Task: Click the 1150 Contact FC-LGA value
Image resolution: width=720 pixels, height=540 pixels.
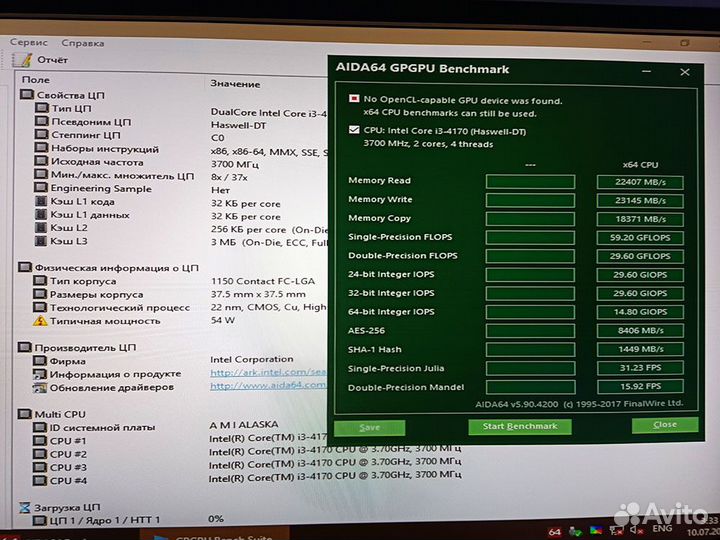Action: [263, 281]
